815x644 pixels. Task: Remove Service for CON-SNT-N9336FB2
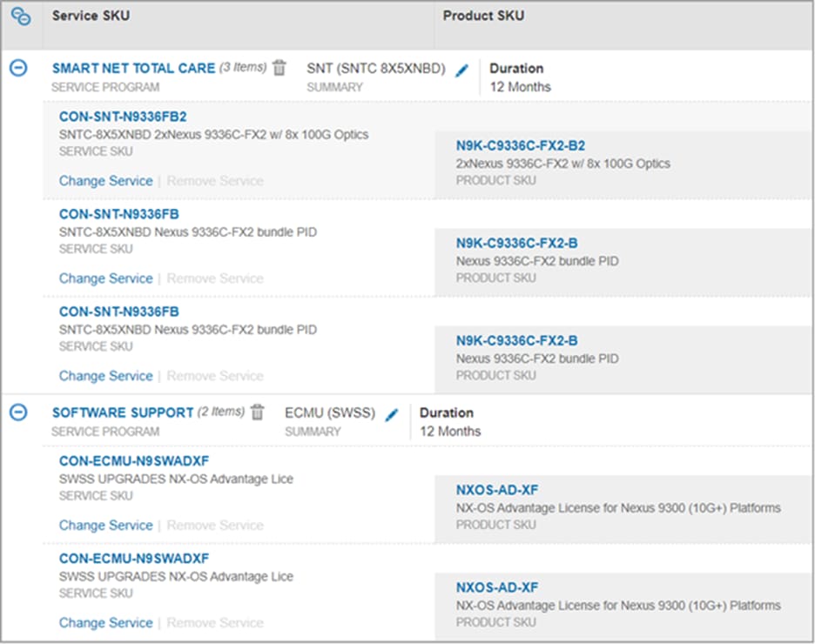(x=215, y=181)
